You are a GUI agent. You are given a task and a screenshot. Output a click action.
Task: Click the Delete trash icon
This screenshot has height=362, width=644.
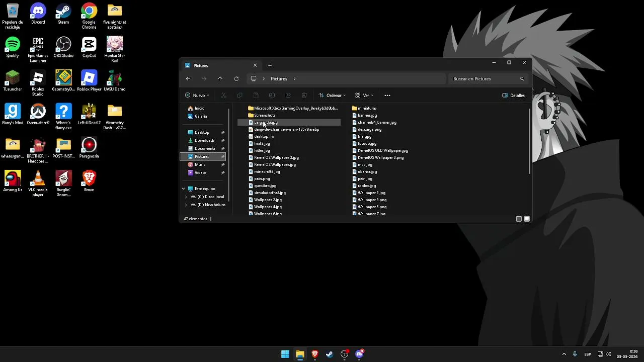pos(304,96)
